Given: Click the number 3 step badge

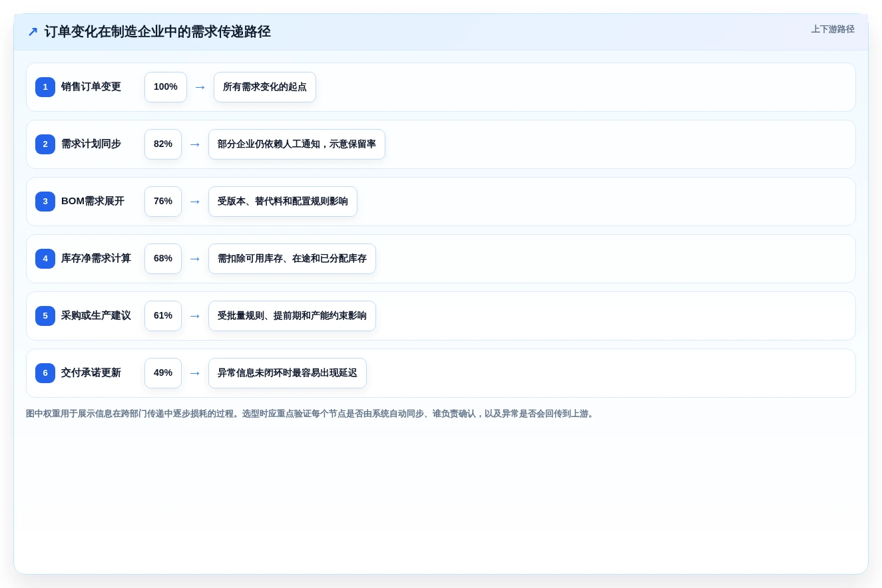Looking at the screenshot, I should (x=45, y=202).
